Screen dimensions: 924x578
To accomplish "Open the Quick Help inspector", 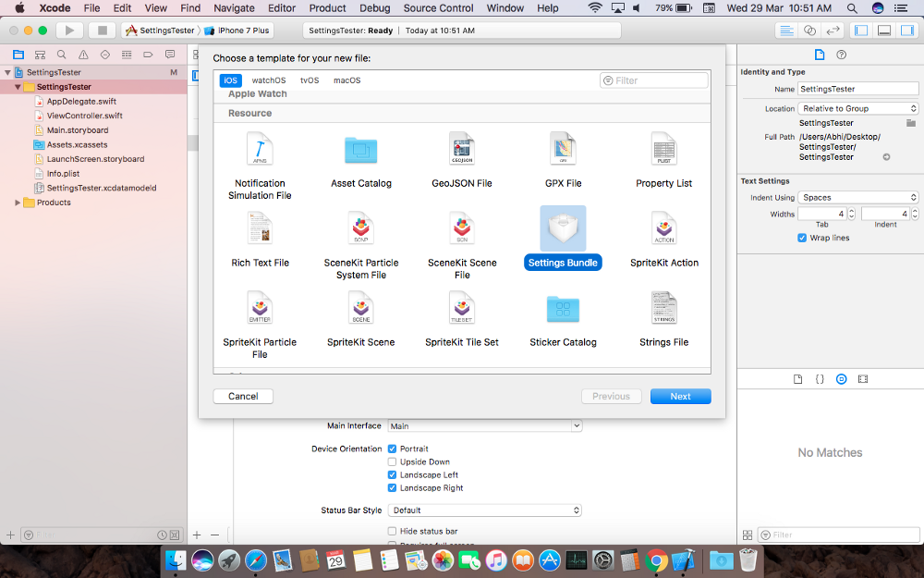I will pyautogui.click(x=842, y=55).
